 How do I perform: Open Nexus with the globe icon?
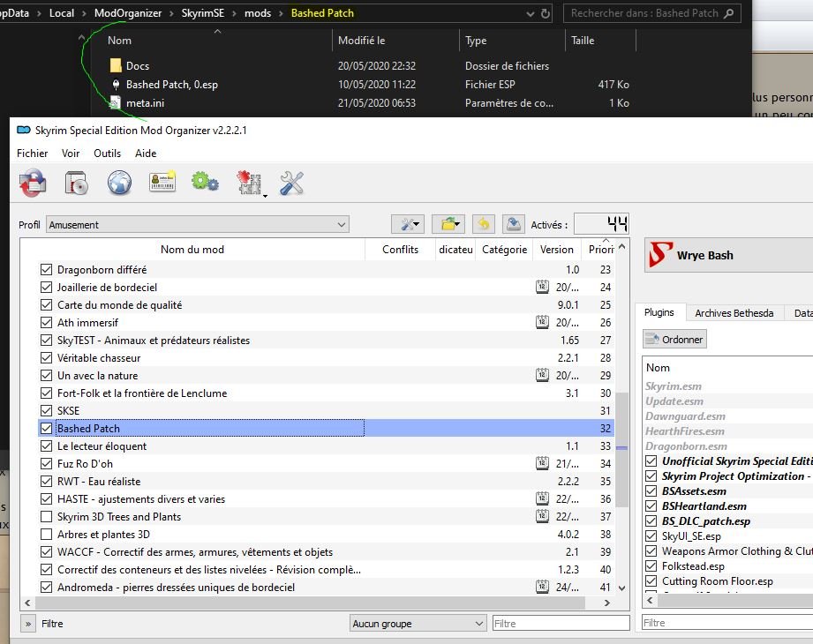[119, 183]
